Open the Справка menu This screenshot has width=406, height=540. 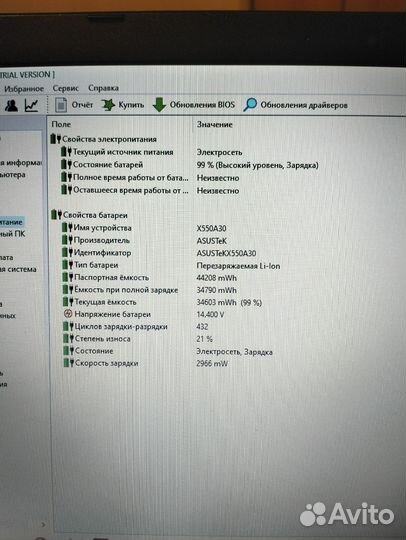coord(103,88)
